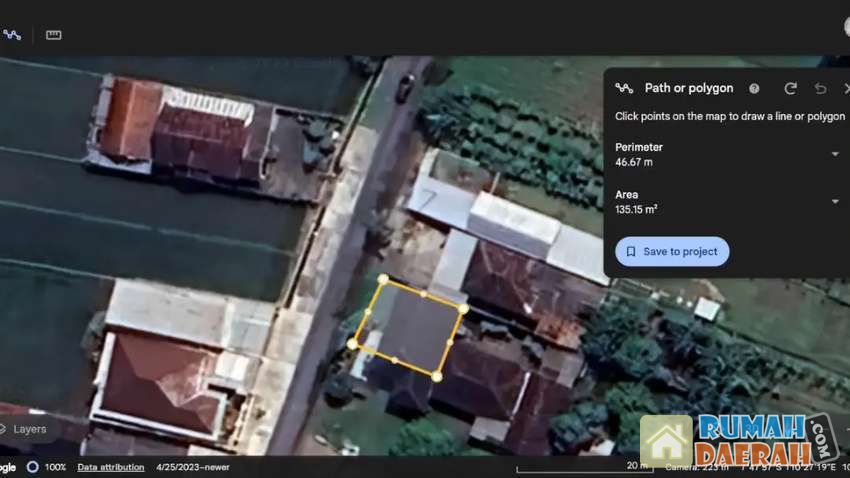Expand the Area units dropdown
Screen dimensions: 850x478
pos(835,202)
